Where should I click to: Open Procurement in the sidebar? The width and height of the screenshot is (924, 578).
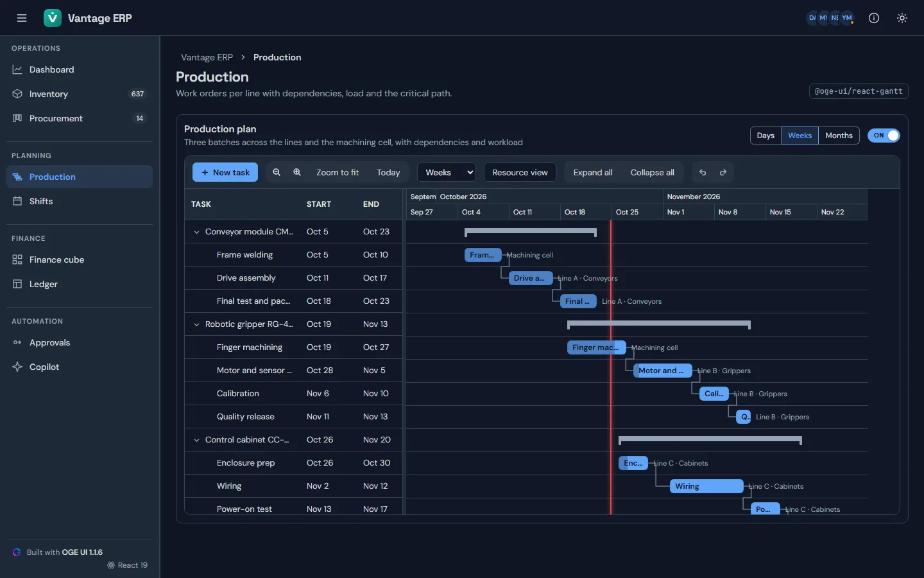coord(80,118)
